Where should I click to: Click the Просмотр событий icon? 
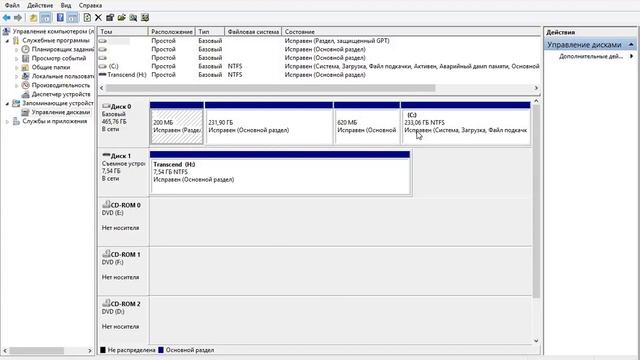coord(25,58)
